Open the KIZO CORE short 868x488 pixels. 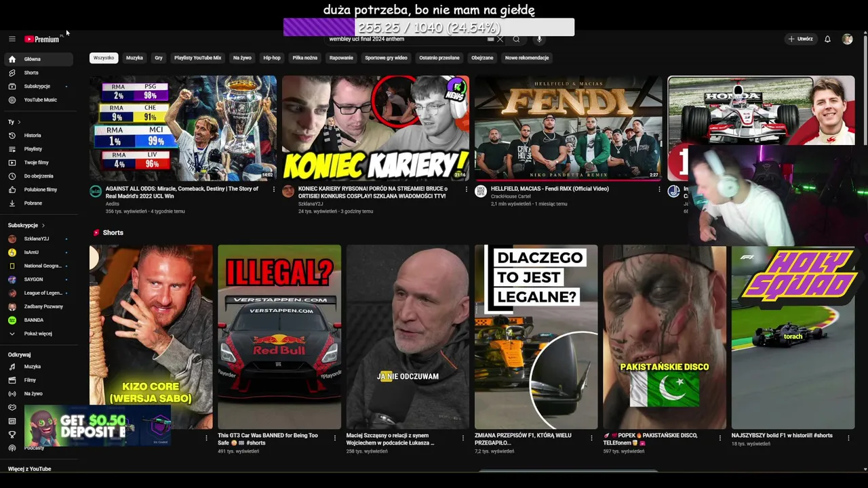[151, 337]
